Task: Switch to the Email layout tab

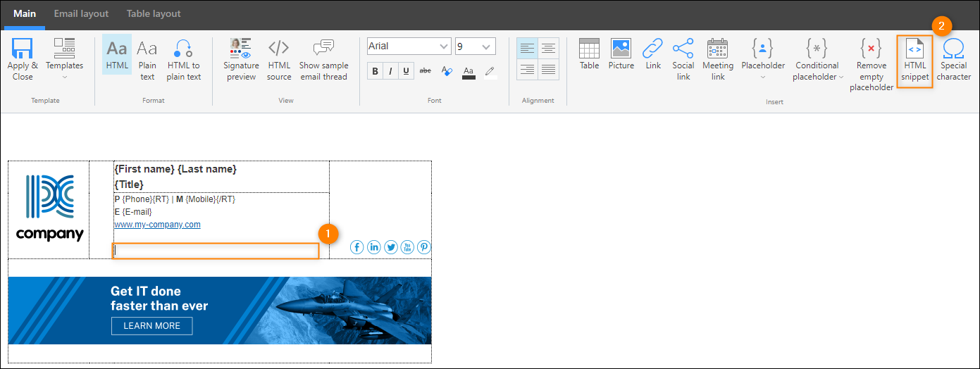Action: pos(82,14)
